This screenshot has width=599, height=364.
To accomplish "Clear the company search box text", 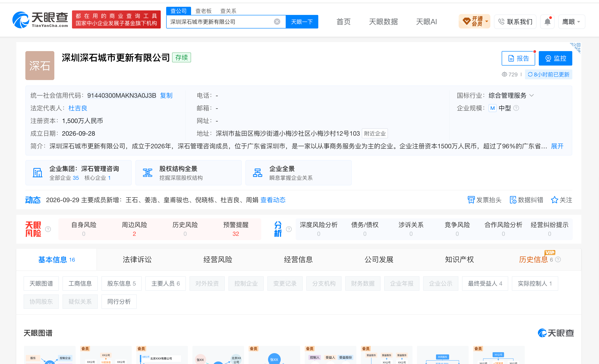I will pos(277,22).
